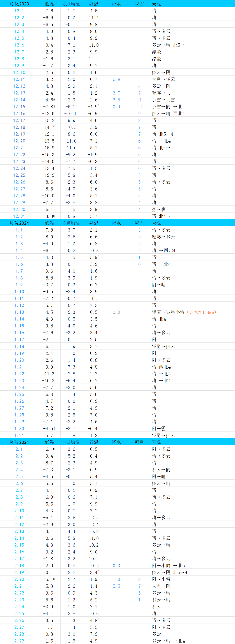The width and height of the screenshot is (235, 644).
Task: Click snow depth 11 in row 12.14
Action: [x=139, y=100]
